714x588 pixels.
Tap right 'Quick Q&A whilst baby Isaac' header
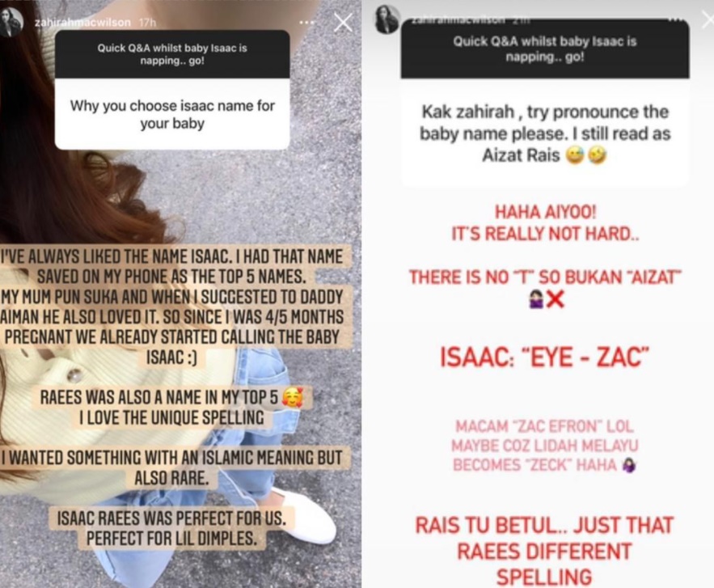[545, 49]
